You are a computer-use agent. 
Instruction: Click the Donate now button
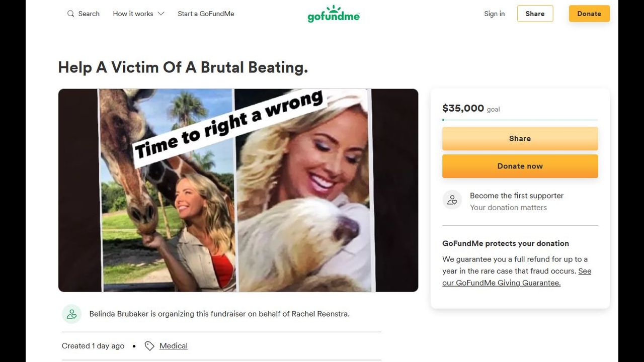tap(520, 166)
